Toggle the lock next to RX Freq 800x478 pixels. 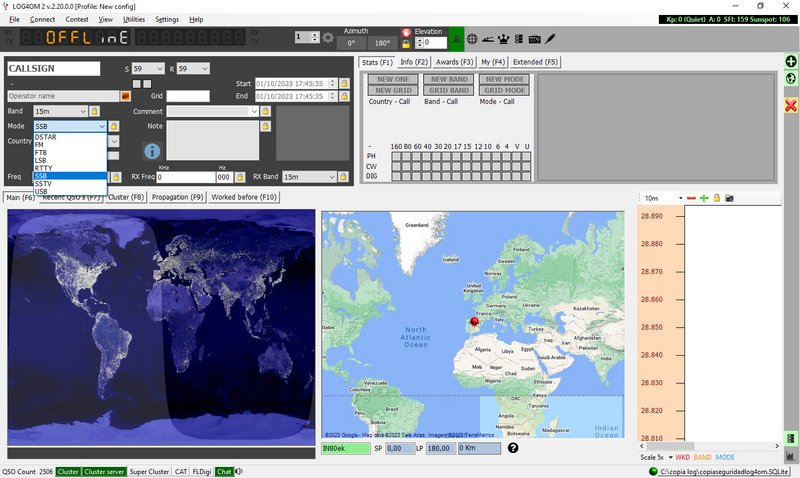(x=240, y=177)
